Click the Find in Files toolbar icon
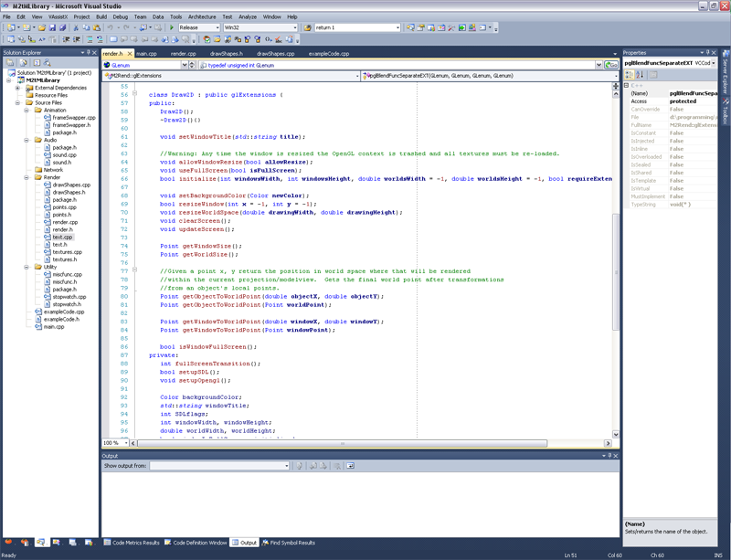The height and width of the screenshot is (560, 731). point(307,27)
